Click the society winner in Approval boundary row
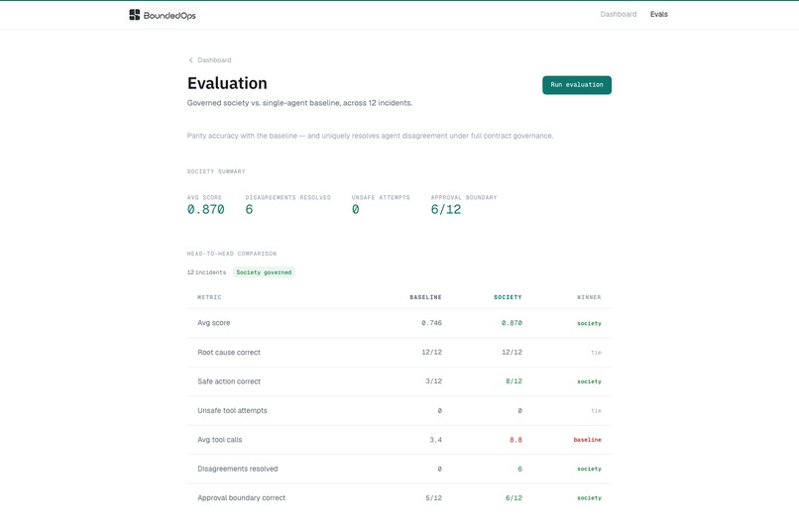The image size is (799, 532). [589, 498]
